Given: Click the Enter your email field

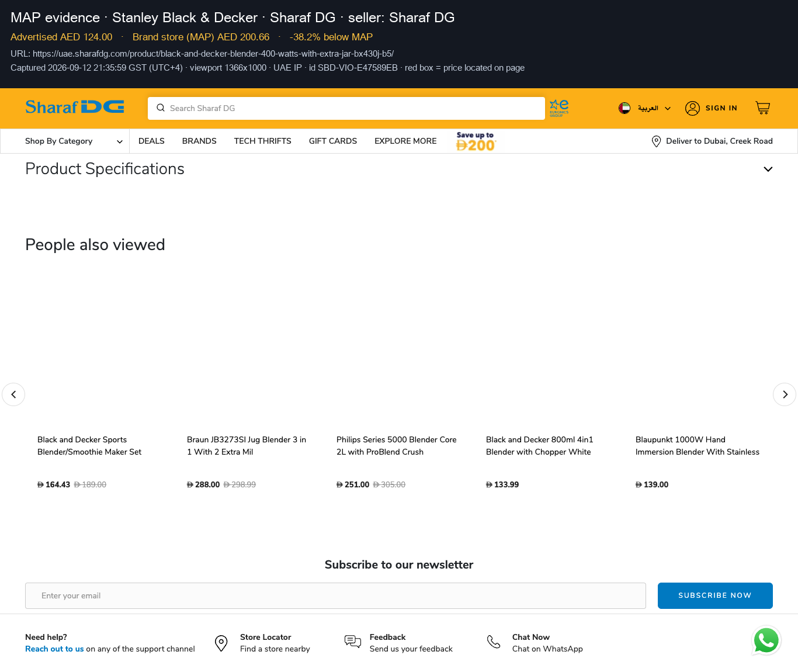Looking at the screenshot, I should pos(335,595).
